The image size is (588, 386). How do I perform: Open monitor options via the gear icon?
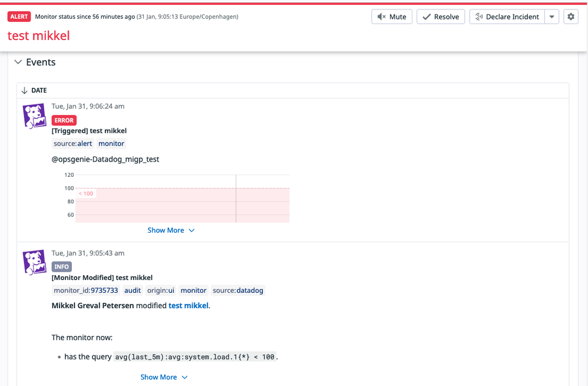tap(570, 17)
